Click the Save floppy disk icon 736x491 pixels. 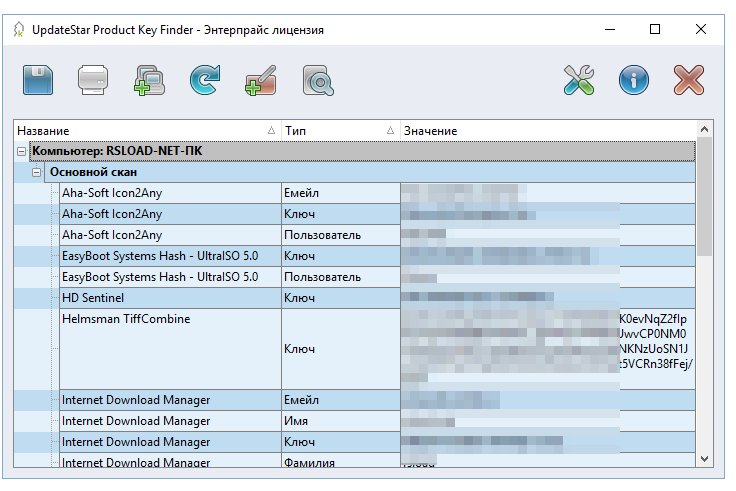point(38,80)
